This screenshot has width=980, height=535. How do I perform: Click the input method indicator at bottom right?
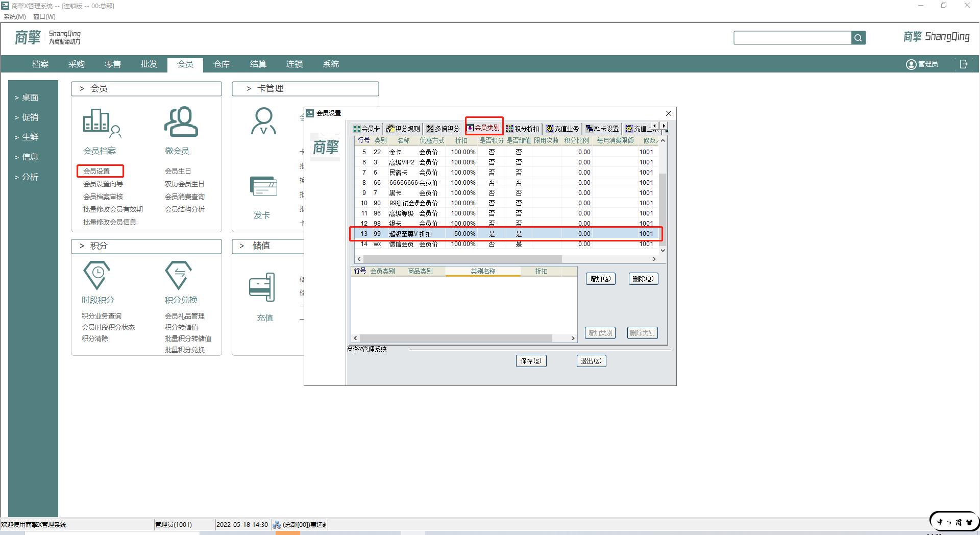954,522
